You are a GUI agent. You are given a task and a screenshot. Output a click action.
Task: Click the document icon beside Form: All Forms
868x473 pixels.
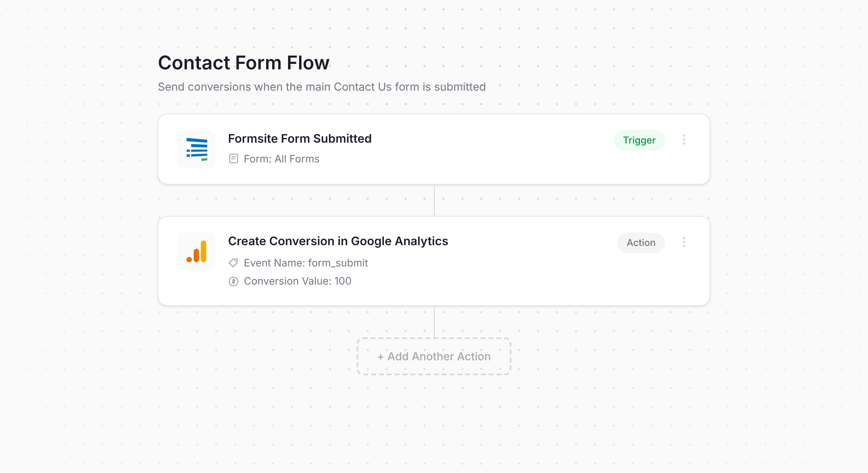234,158
